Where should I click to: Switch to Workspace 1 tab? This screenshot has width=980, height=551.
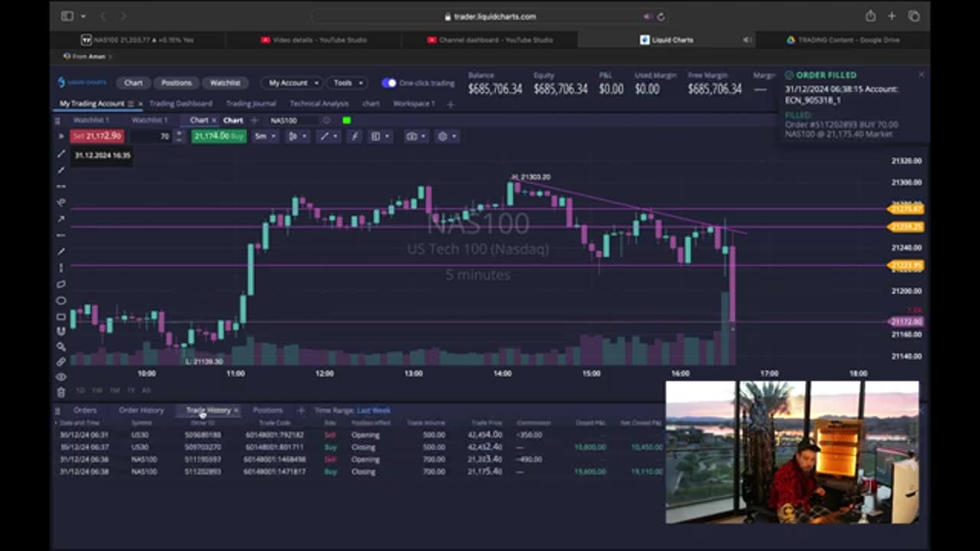[x=413, y=103]
